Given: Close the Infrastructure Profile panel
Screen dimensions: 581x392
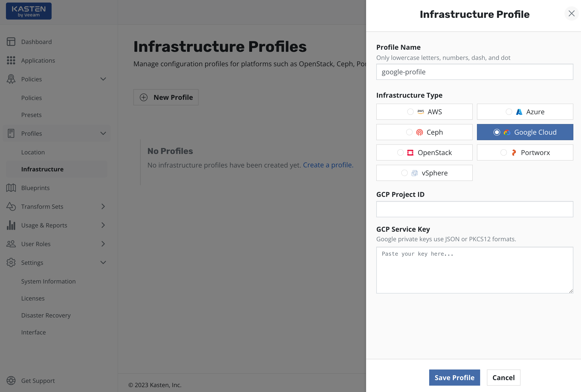Looking at the screenshot, I should 571,14.
